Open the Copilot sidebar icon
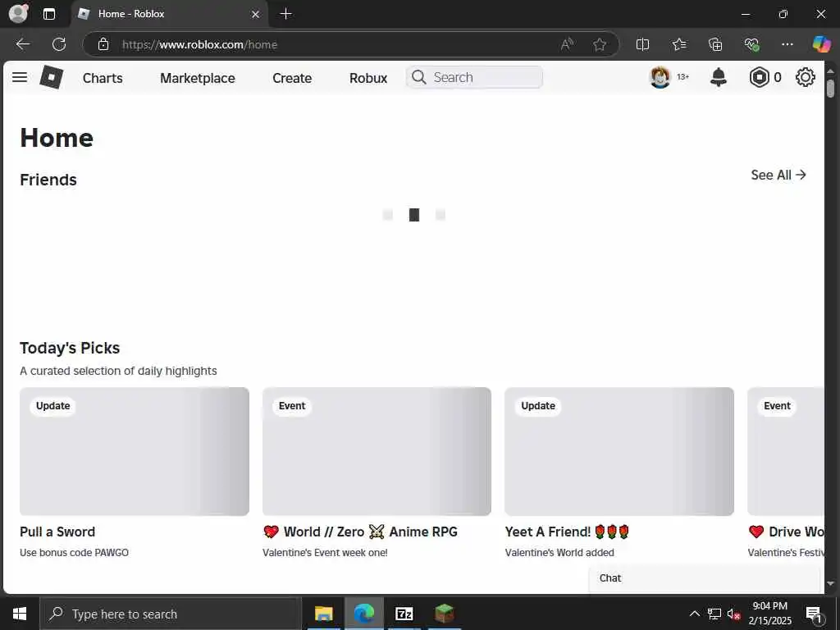The width and height of the screenshot is (840, 630). click(x=821, y=44)
